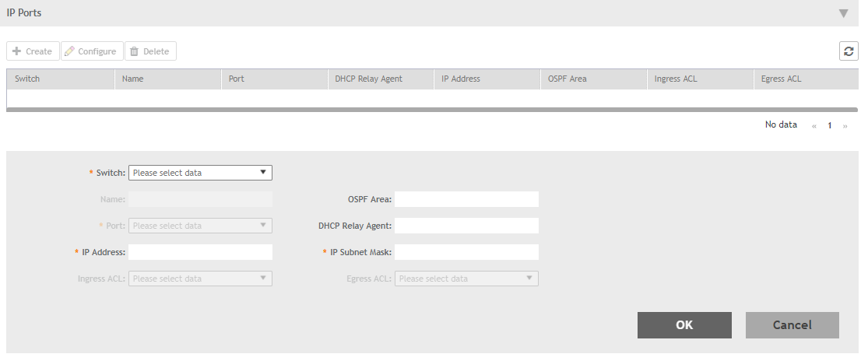Select the OSPF Area text field

point(466,199)
